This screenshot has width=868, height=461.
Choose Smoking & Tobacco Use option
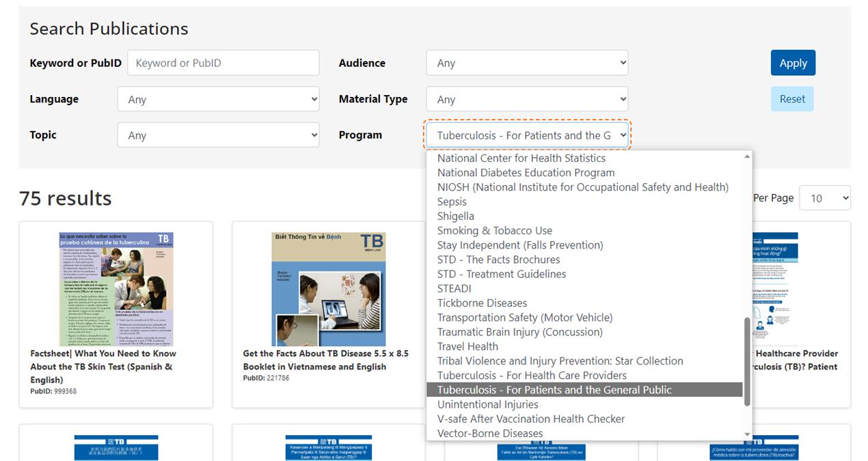pyautogui.click(x=584, y=231)
